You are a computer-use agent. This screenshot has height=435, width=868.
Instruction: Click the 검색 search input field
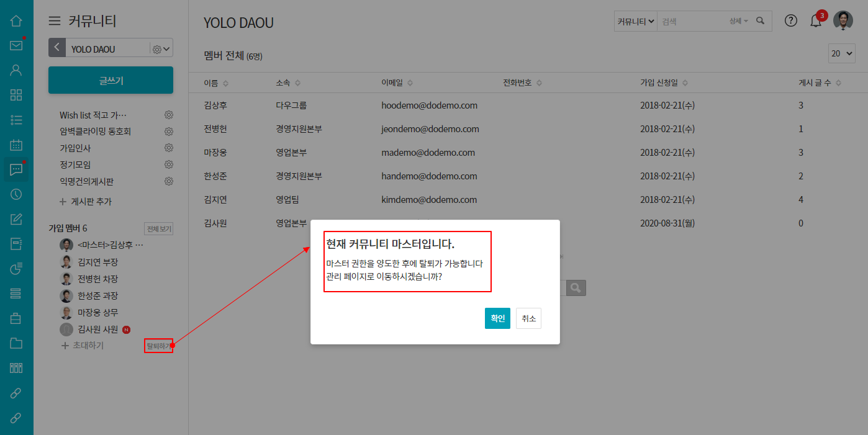pyautogui.click(x=692, y=21)
